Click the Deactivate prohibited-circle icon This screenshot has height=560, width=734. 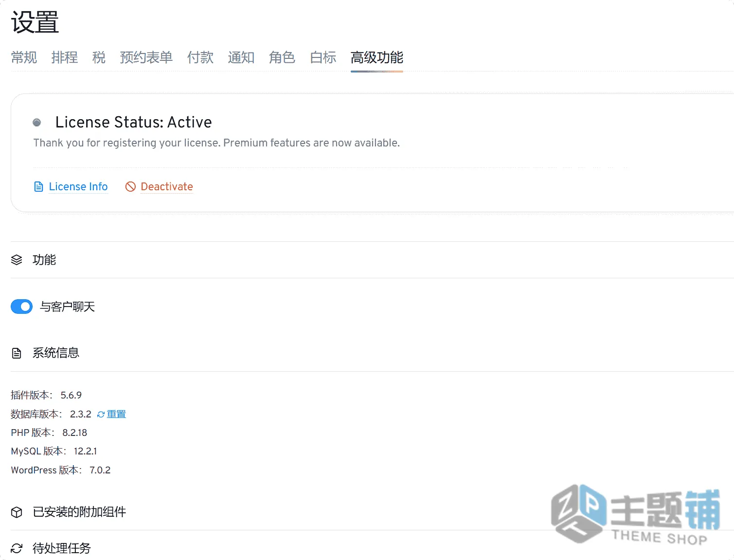[x=130, y=187]
